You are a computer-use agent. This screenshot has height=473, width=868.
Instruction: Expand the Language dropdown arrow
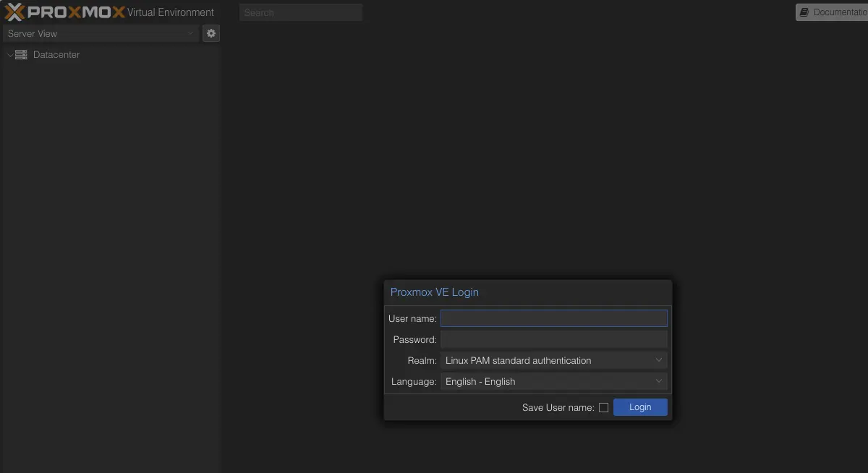(x=658, y=381)
